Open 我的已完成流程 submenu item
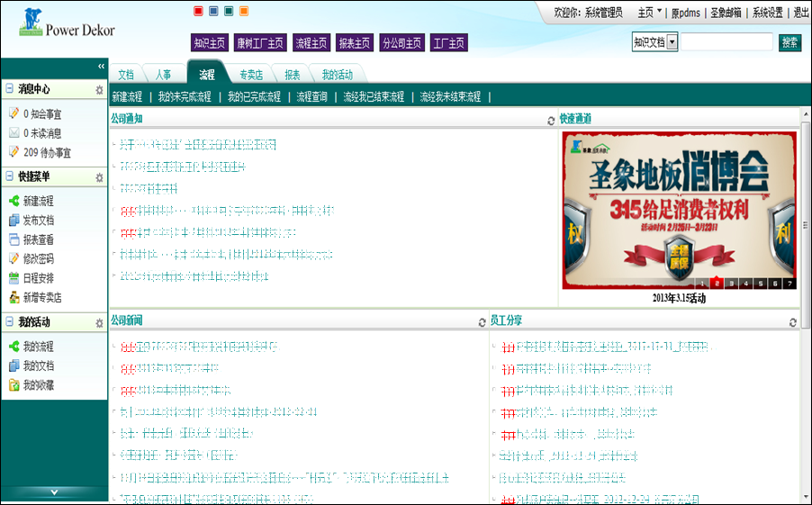This screenshot has height=505, width=812. 254,97
